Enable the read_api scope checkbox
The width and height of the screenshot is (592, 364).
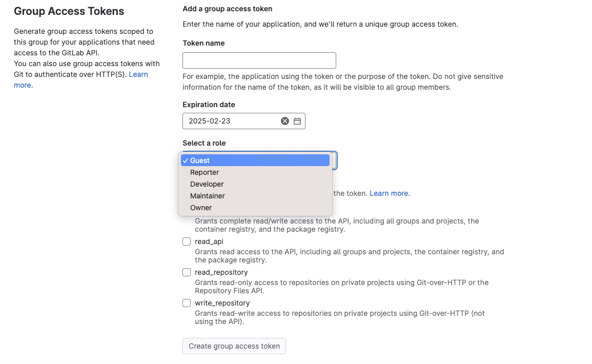(187, 242)
